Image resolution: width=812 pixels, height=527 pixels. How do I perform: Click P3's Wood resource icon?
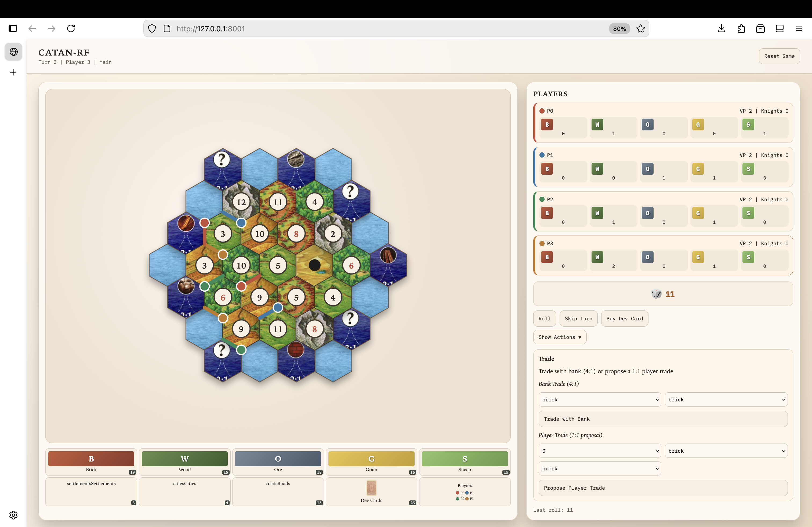tap(597, 257)
